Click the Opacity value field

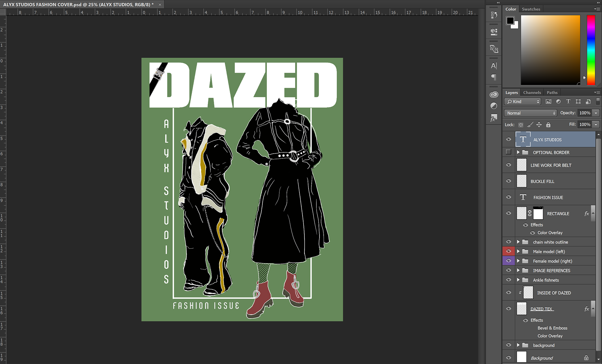(585, 113)
